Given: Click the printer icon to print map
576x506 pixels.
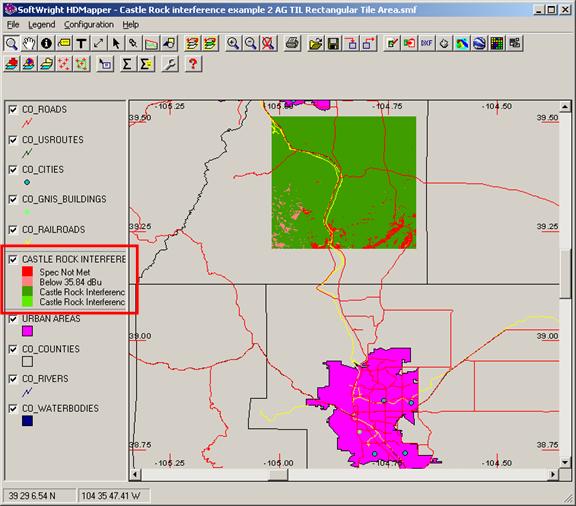Looking at the screenshot, I should (x=292, y=43).
